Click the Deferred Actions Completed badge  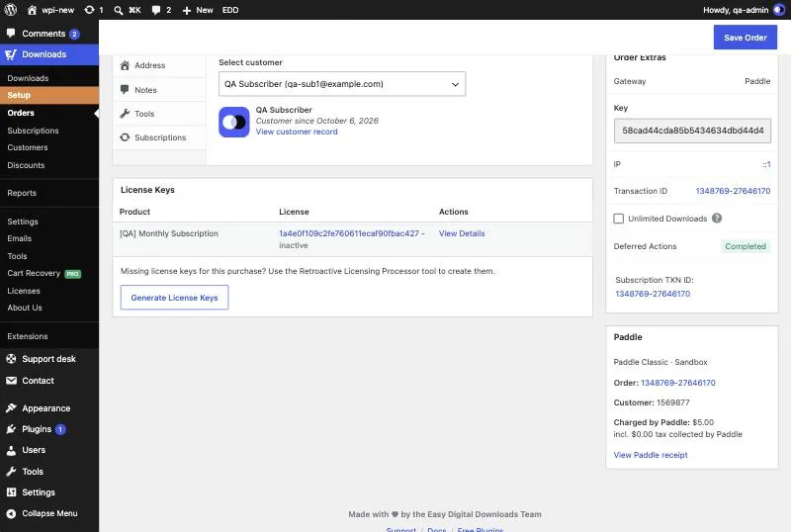tap(746, 246)
